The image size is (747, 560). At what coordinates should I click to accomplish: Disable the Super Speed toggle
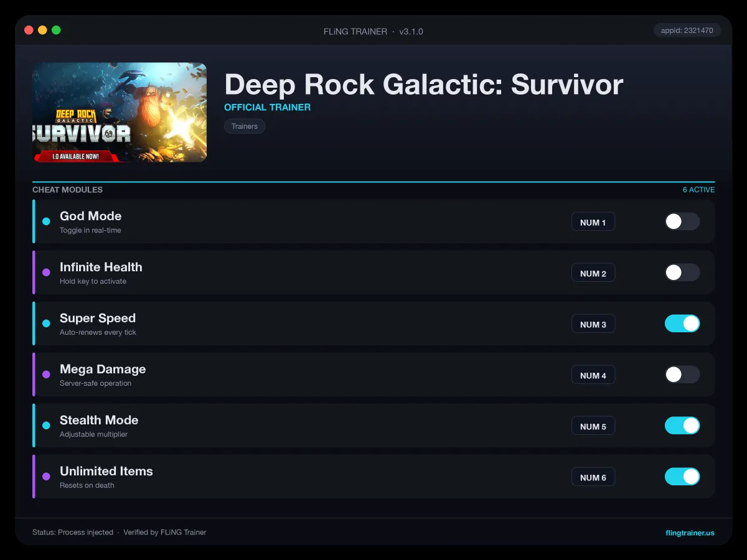(682, 324)
